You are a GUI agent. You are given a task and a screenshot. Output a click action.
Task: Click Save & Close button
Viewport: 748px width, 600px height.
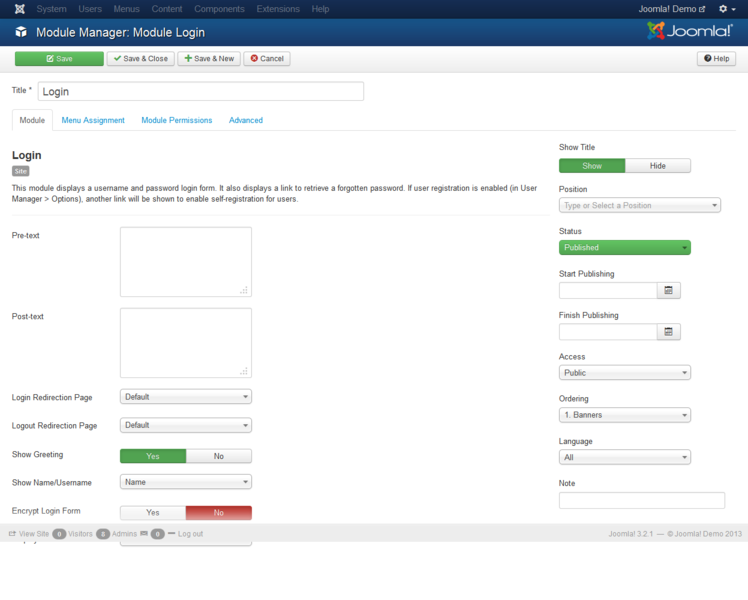[141, 59]
